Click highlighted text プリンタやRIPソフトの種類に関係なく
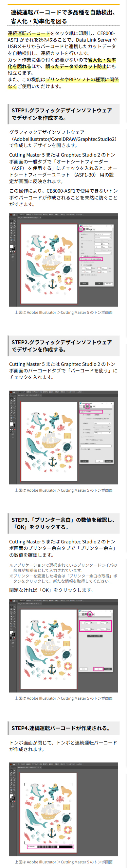The height and width of the screenshot is (868, 127). tap(63, 83)
